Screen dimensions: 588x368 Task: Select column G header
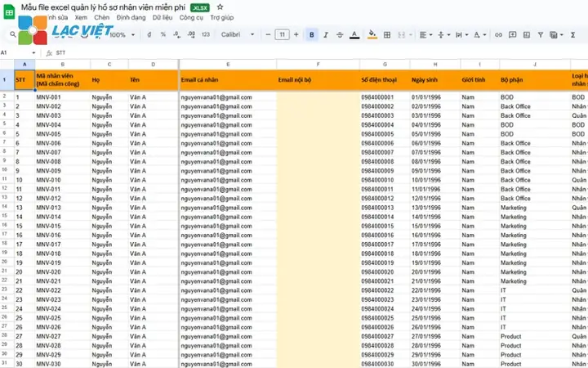point(385,65)
